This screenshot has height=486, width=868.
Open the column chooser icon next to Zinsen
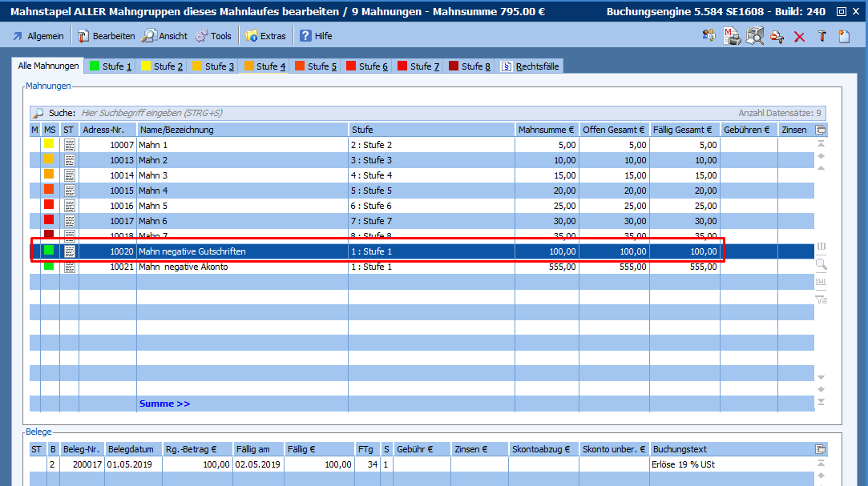[x=820, y=130]
